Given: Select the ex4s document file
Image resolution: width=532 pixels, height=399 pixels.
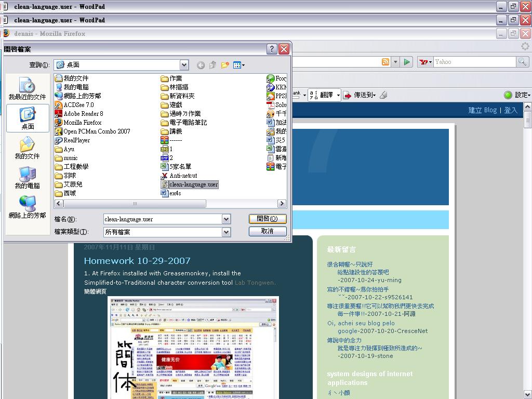Looking at the screenshot, I should 171,193.
